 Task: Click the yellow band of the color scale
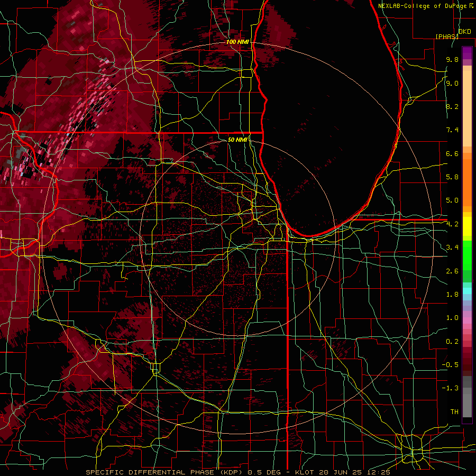467,226
